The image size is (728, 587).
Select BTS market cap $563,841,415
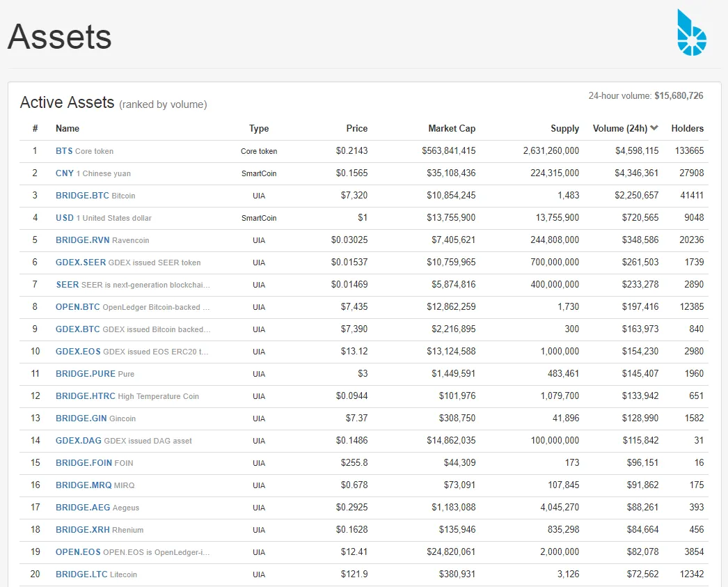(448, 151)
